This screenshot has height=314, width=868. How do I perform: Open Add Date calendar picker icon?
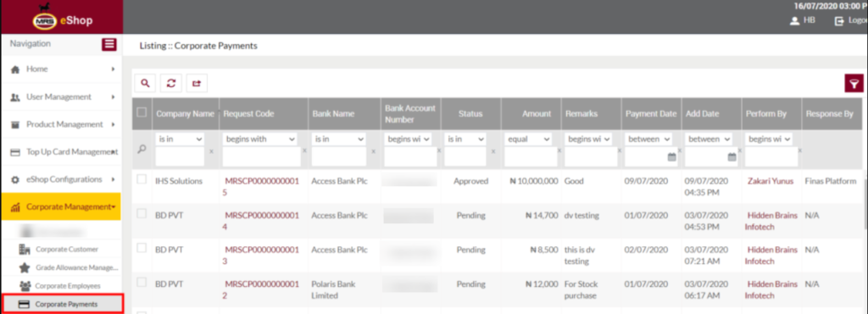coord(732,157)
